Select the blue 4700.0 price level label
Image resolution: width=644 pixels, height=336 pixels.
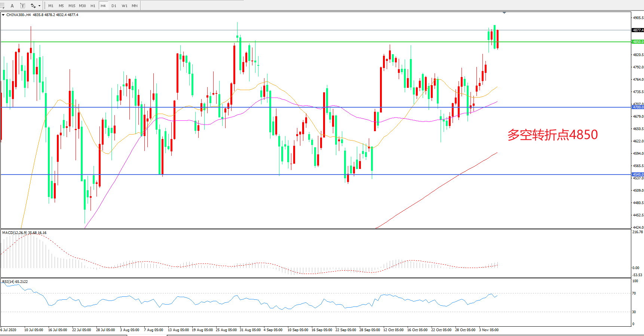tap(638, 107)
